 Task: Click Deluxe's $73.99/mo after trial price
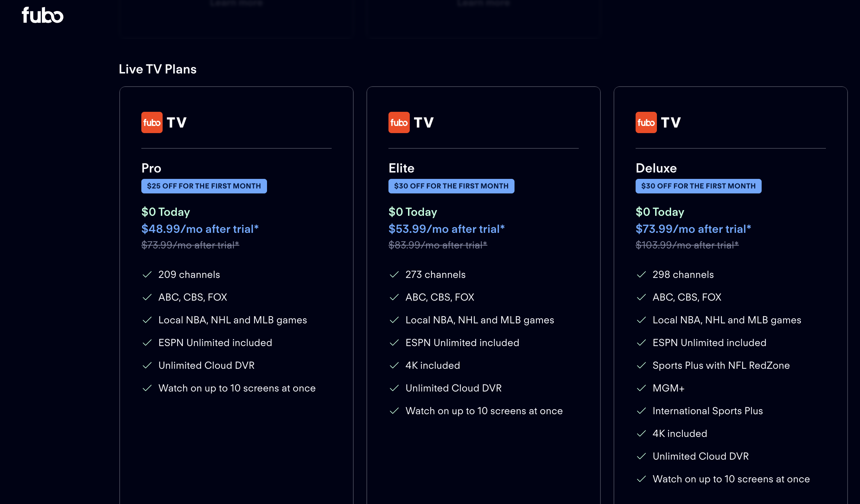[693, 229]
